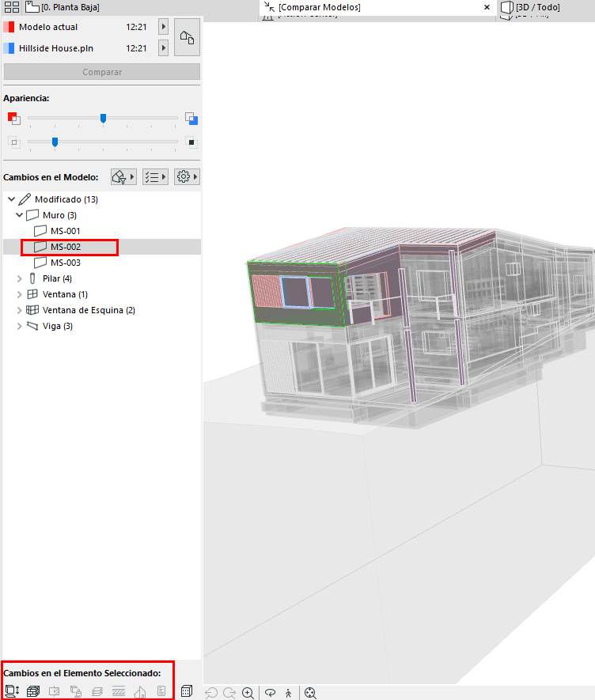
Task: Click the Modelo actual label
Action: click(x=48, y=27)
